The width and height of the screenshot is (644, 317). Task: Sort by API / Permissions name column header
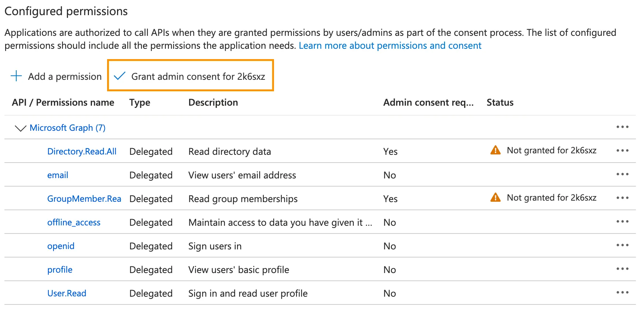coord(63,102)
